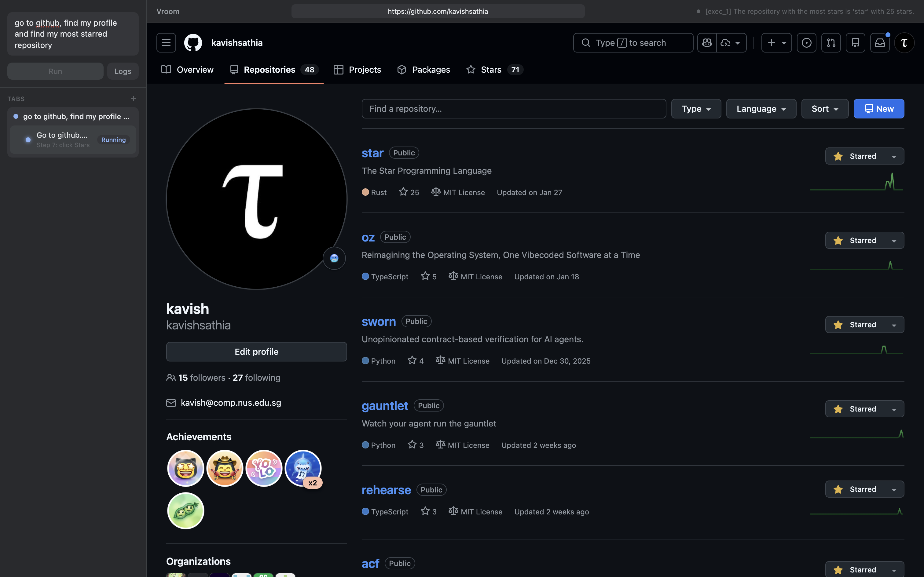
Task: Click the profile avatar in top right corner
Action: [904, 42]
